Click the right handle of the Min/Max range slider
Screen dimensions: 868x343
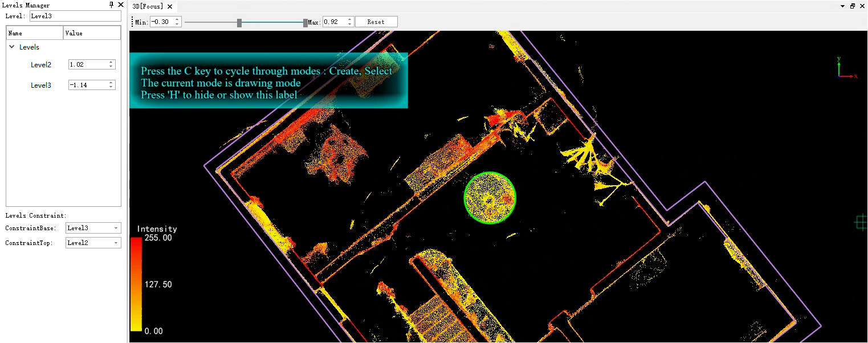coord(305,23)
